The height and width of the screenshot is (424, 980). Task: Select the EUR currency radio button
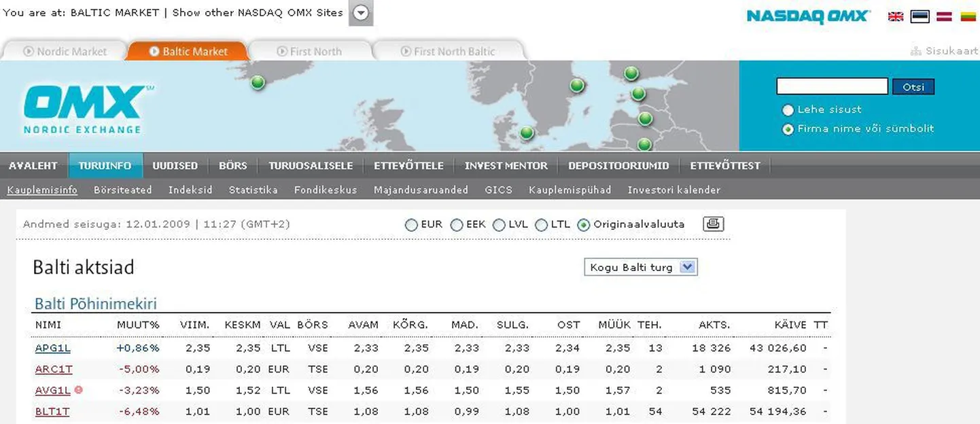[411, 225]
